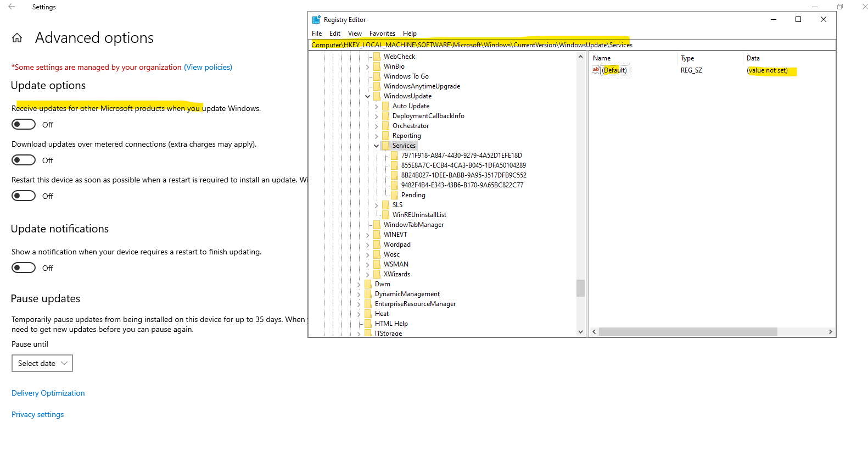This screenshot has width=868, height=472.
Task: Select the DeploymentCallbackInfo folder icon
Action: pyautogui.click(x=385, y=116)
